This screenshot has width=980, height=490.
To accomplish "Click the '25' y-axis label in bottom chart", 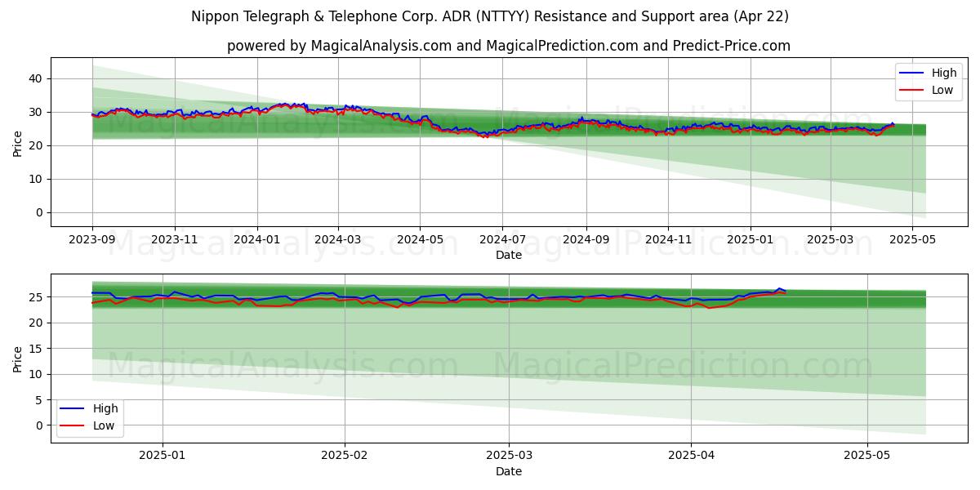I will 37,297.
